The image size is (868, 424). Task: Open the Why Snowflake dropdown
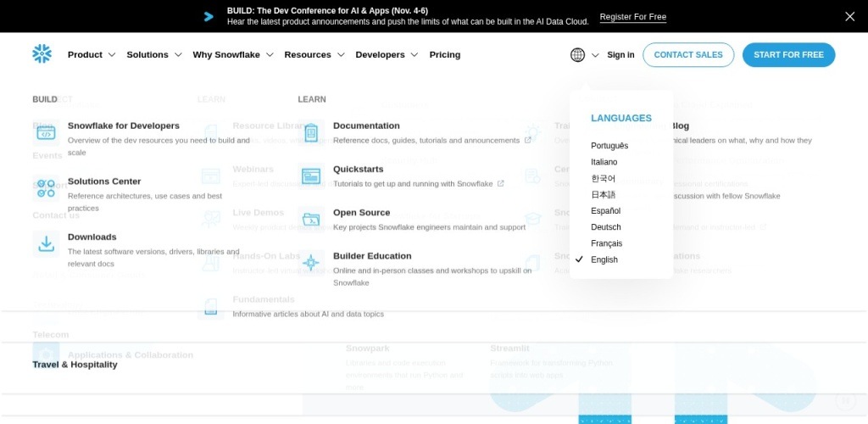(x=232, y=55)
